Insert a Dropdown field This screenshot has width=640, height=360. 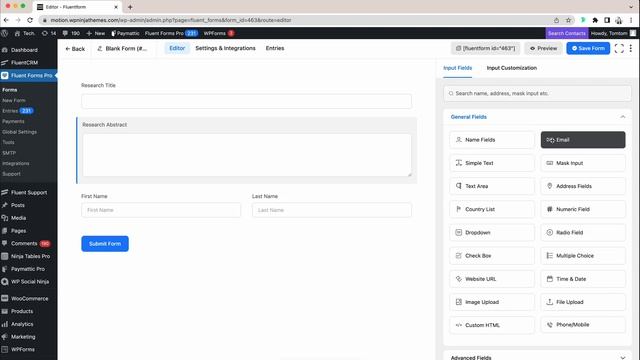coord(492,232)
